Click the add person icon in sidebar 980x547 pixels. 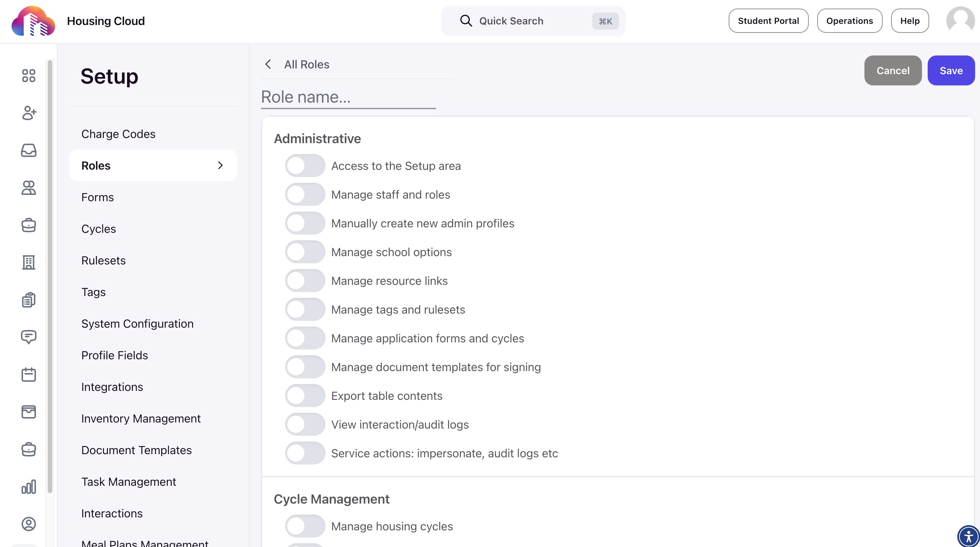click(x=28, y=113)
